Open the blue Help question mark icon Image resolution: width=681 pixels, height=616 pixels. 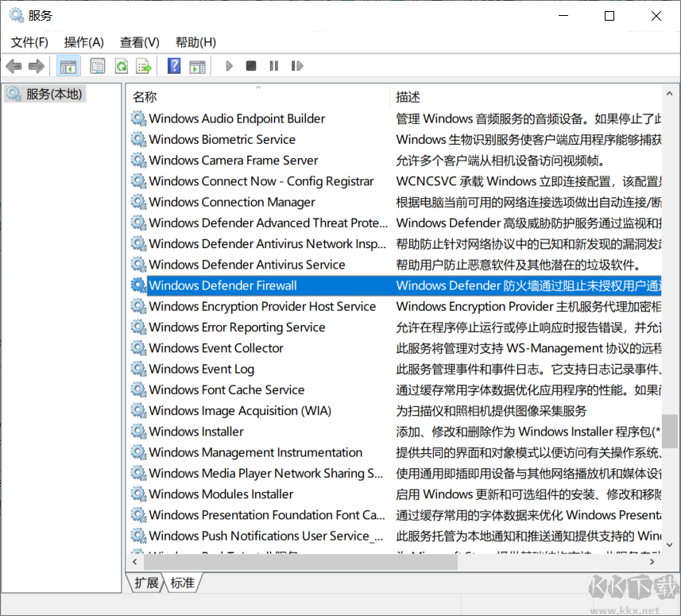[x=174, y=66]
